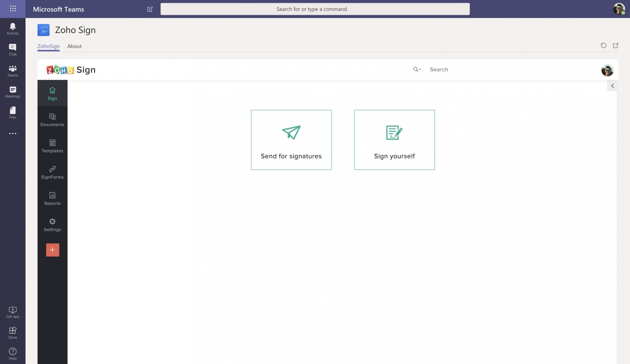This screenshot has height=364, width=630.
Task: Click the Teams command search box
Action: (x=315, y=9)
